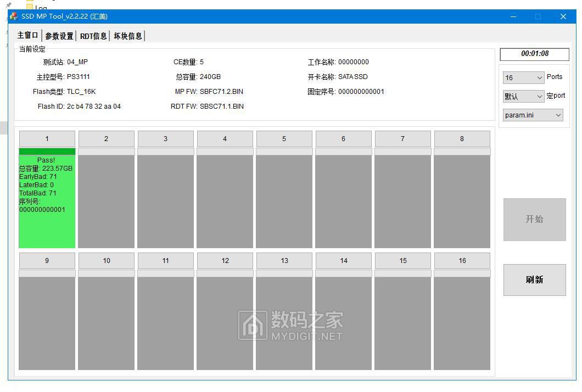Click the 测试站 04_MP value
The image size is (582, 392).
pyautogui.click(x=77, y=62)
